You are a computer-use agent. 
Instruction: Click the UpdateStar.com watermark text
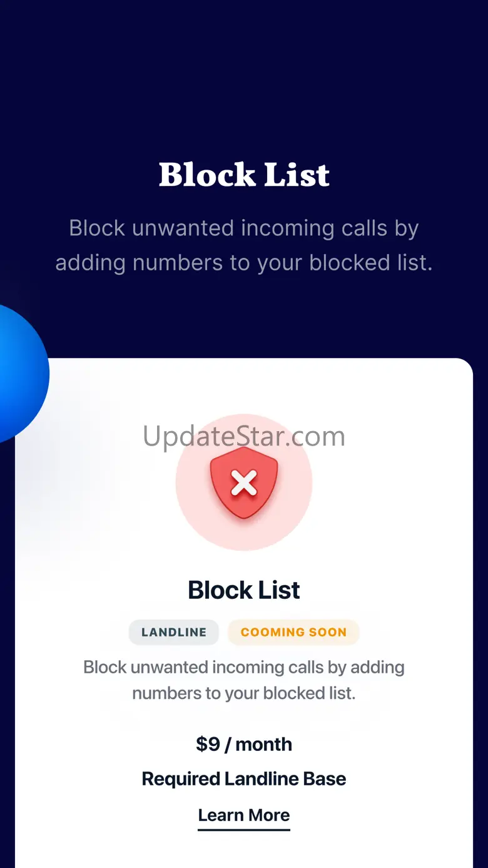244,436
